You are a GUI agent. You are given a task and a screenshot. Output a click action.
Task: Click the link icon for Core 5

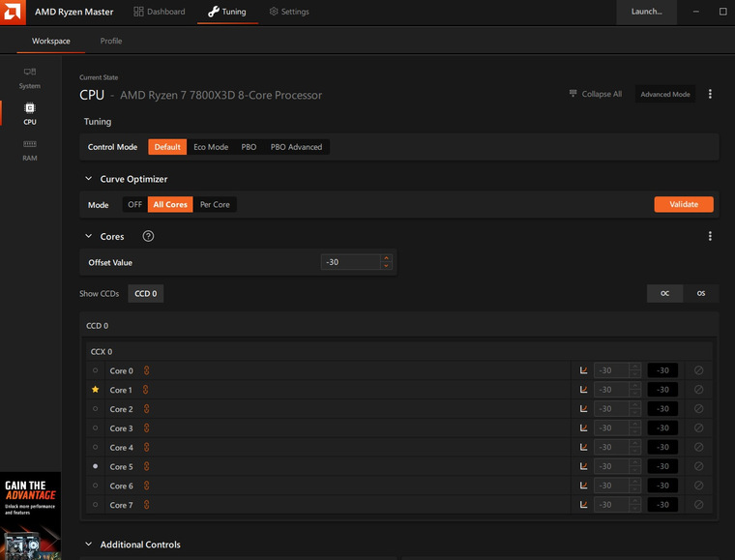pyautogui.click(x=146, y=467)
